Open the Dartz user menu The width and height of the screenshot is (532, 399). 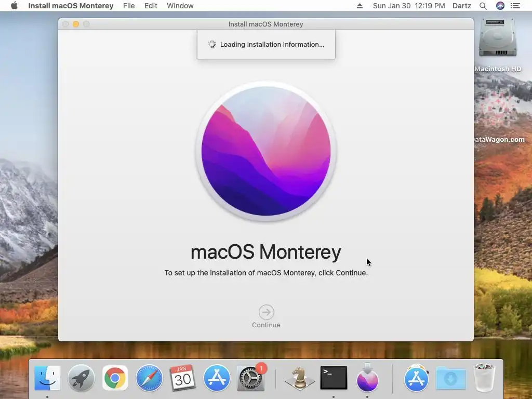tap(462, 6)
